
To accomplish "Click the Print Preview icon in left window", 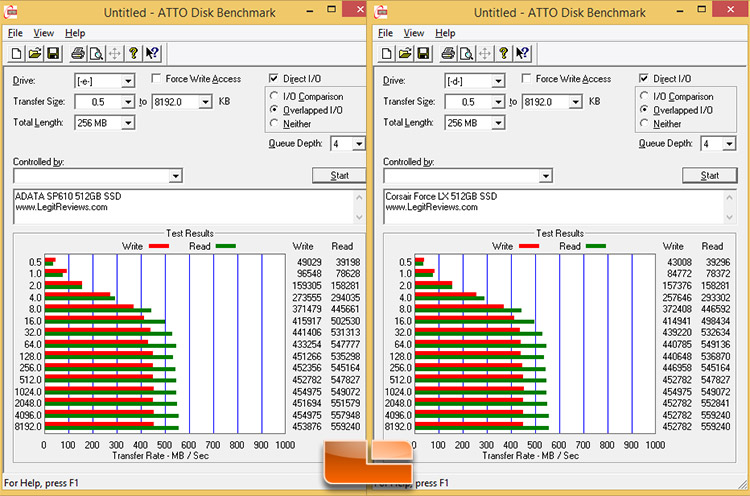I will [96, 53].
